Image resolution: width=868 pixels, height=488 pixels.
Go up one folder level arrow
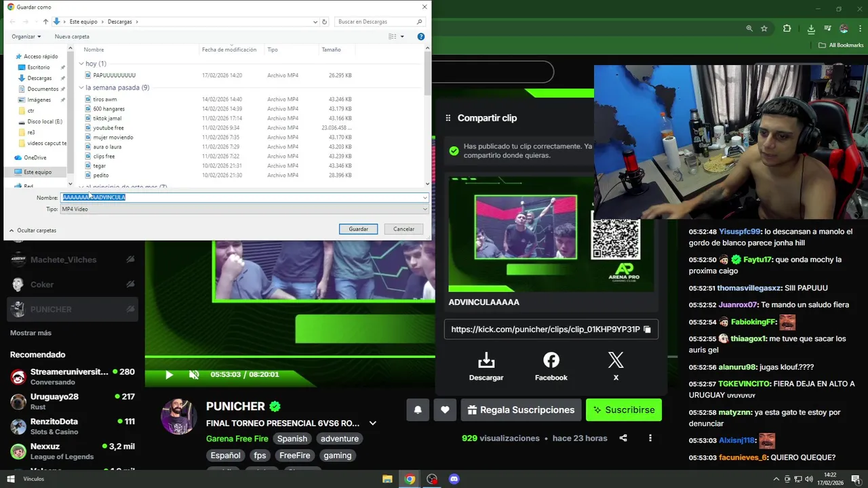pyautogui.click(x=45, y=22)
